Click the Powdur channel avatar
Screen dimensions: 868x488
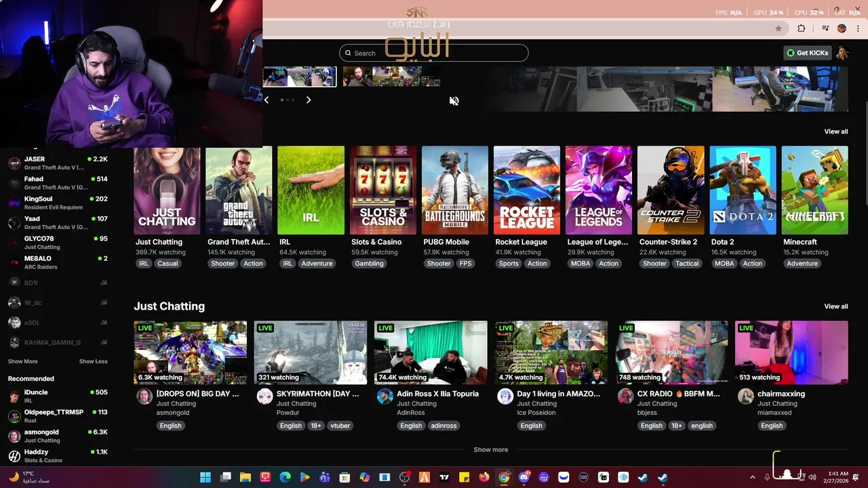click(x=264, y=396)
